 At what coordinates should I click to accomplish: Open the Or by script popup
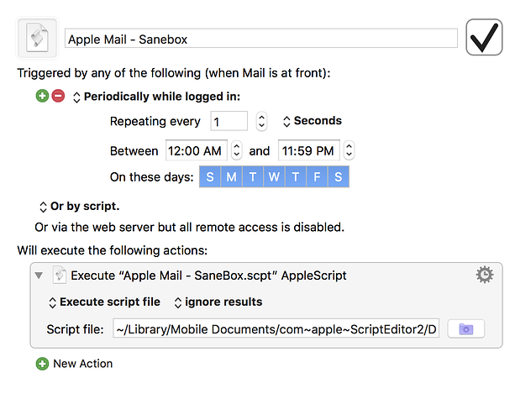click(80, 207)
